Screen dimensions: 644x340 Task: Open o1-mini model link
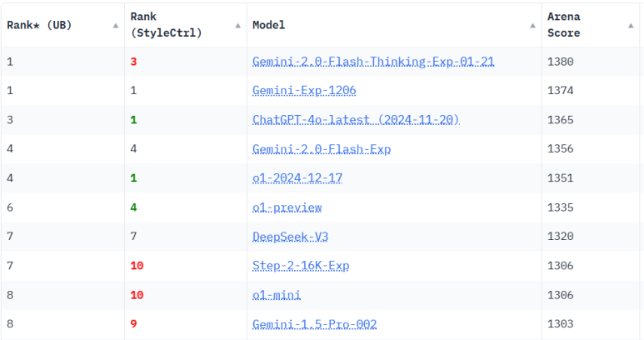[x=277, y=295]
